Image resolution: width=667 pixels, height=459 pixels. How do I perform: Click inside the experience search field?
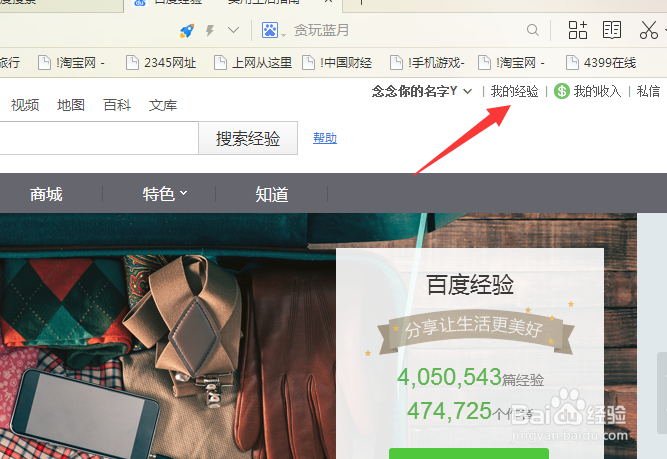99,138
